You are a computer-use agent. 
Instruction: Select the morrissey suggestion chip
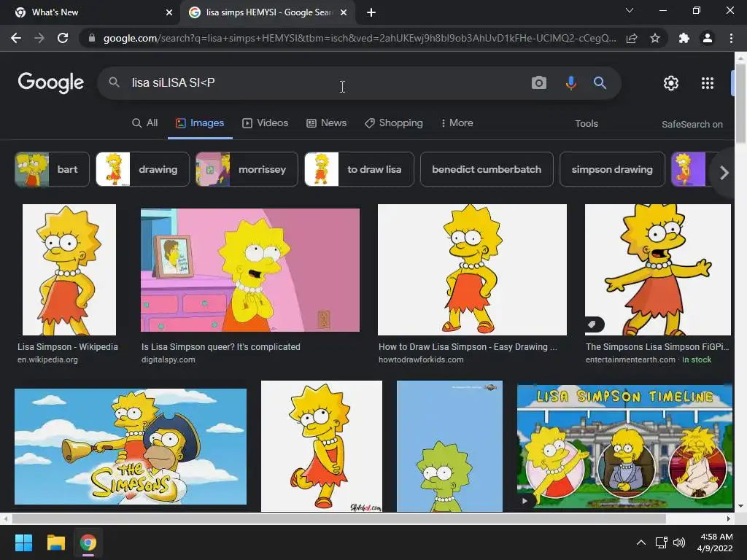click(247, 169)
